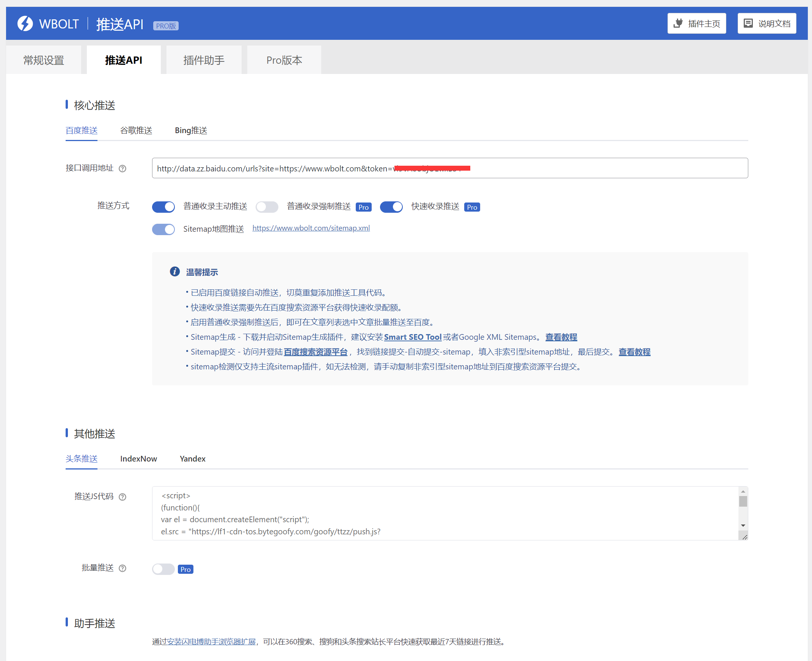Click Pro badge beside 普通收录强制推送
The image size is (812, 661).
point(364,207)
